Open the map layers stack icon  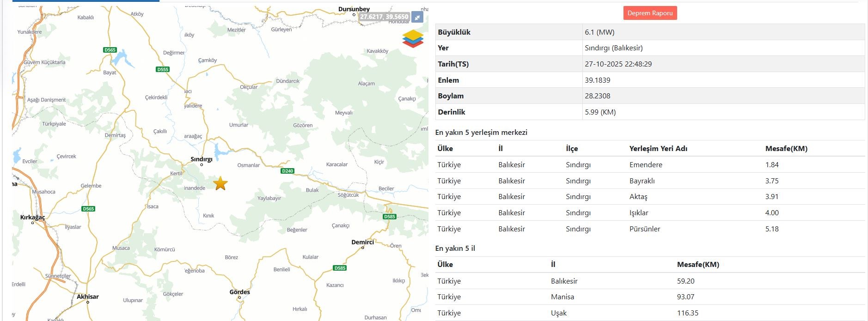[412, 39]
